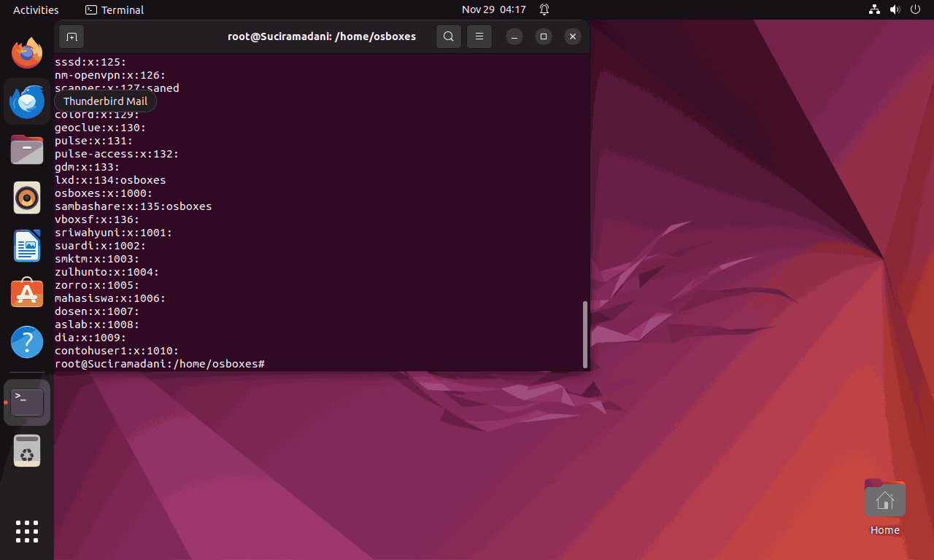Click the line 'zulhunto:x:1004:'

pos(107,272)
